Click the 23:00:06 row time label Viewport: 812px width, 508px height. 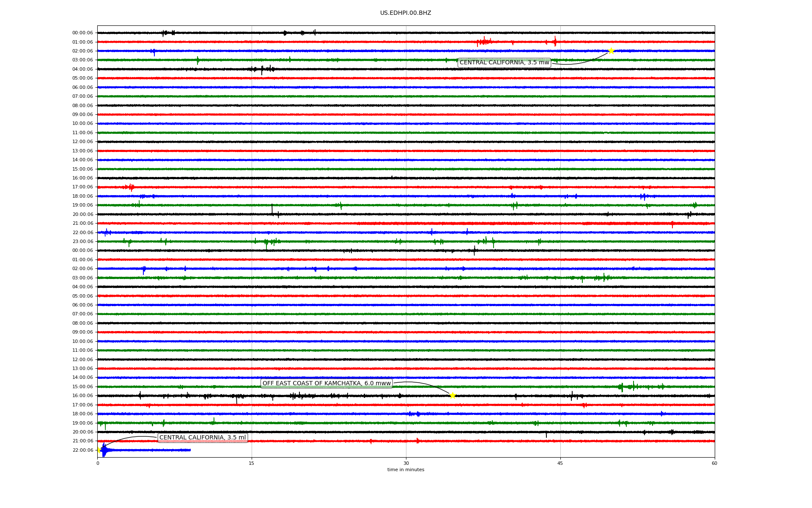pos(82,241)
